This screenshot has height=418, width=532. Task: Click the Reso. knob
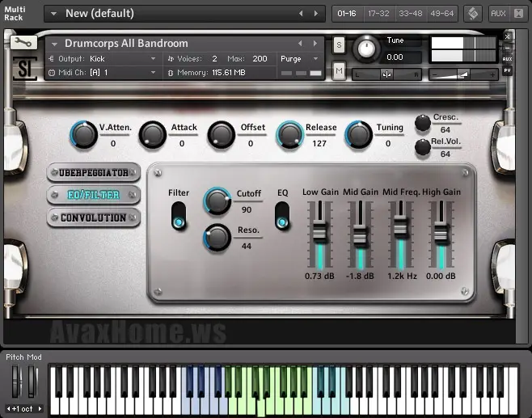point(217,238)
